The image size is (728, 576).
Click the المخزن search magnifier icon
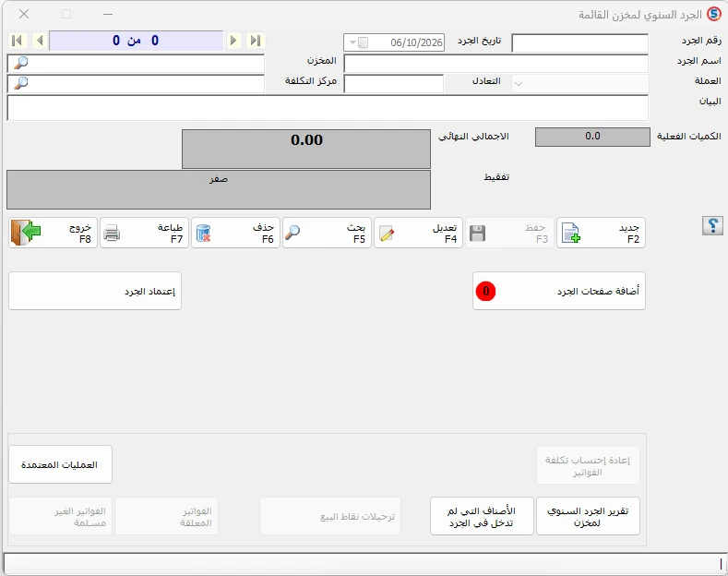pyautogui.click(x=21, y=63)
